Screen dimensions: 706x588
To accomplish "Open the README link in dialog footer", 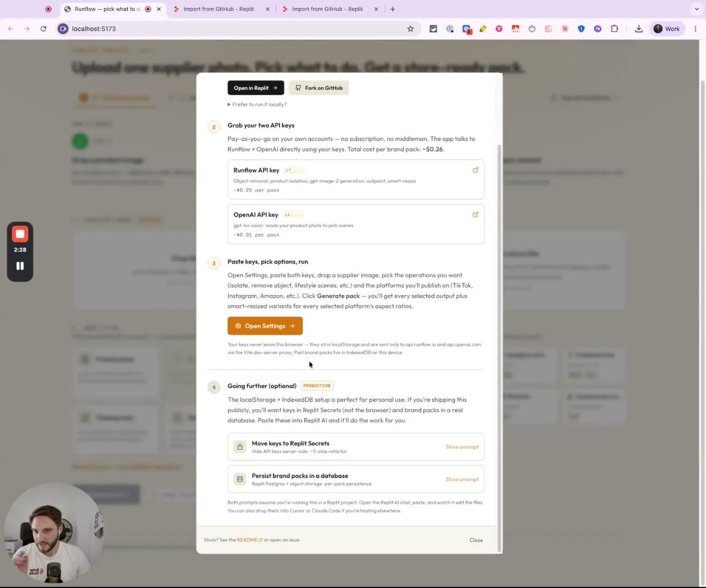I will 249,540.
